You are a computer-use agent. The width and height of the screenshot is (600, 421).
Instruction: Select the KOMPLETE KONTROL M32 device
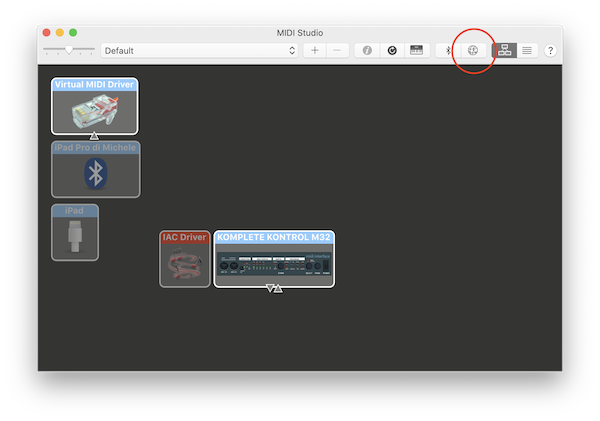274,259
